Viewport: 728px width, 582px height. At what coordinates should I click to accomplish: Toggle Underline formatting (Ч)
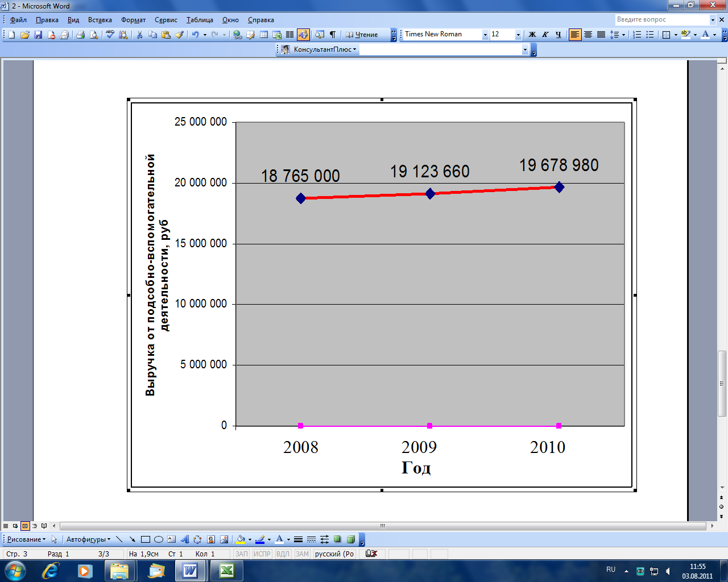[x=559, y=35]
